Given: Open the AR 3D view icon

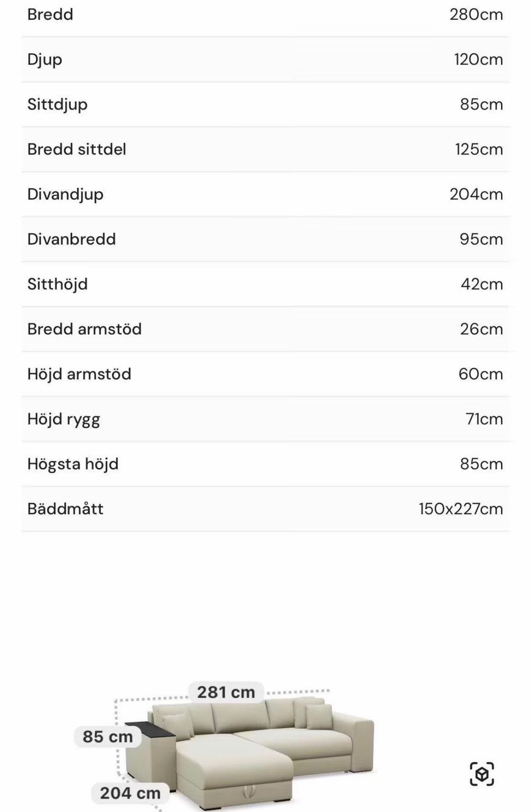Looking at the screenshot, I should [482, 774].
